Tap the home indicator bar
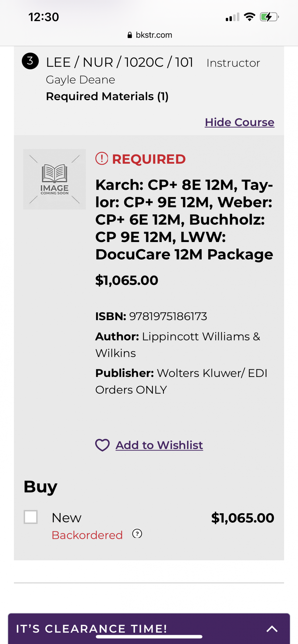Screen dimensions: 298x644 coord(149,637)
